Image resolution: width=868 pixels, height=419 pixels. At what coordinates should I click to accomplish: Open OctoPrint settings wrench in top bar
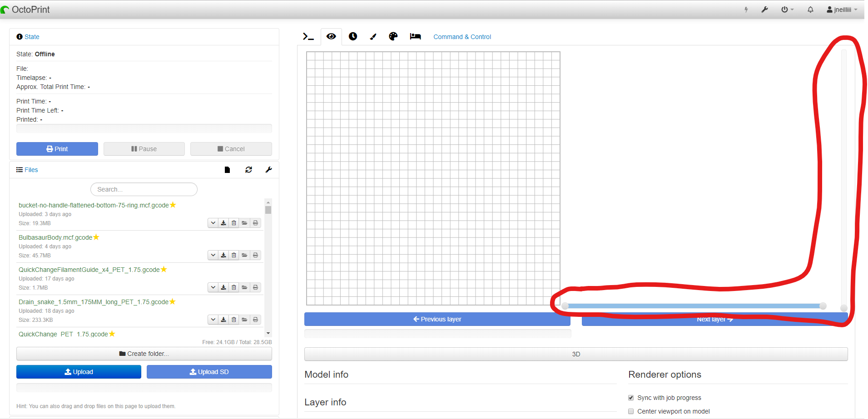[x=764, y=9]
